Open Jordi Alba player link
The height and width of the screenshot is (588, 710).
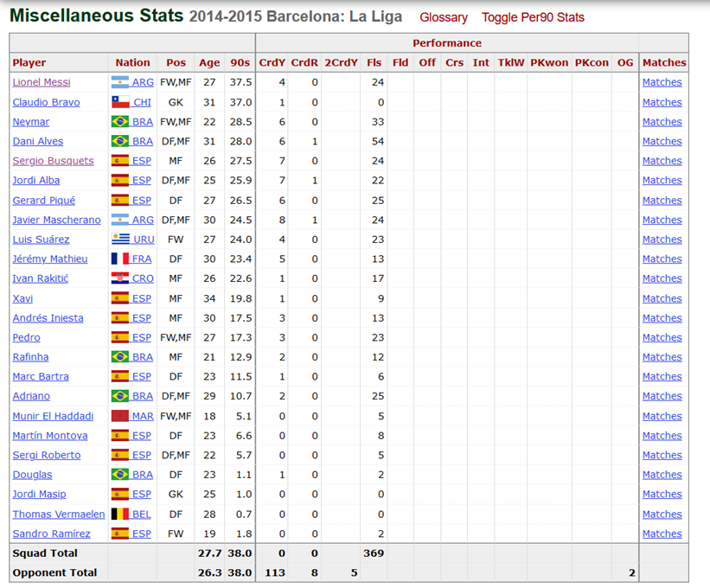tap(36, 180)
